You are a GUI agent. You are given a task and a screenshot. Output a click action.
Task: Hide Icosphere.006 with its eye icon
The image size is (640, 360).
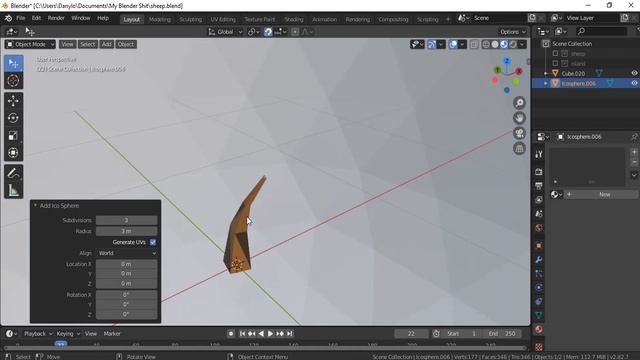coord(634,83)
